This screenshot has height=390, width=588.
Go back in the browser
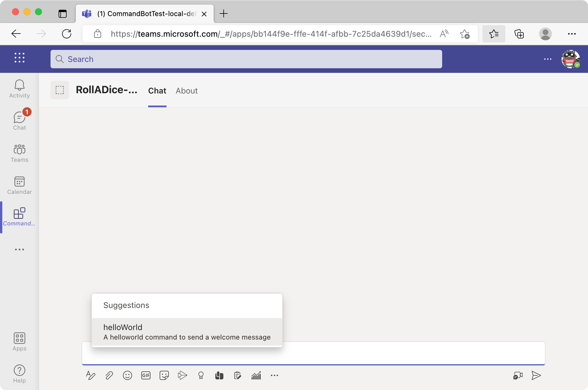[x=16, y=34]
